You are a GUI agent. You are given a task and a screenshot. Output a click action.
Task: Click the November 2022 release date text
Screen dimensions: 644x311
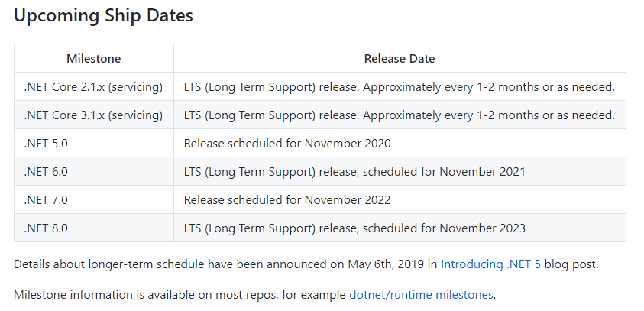click(287, 199)
